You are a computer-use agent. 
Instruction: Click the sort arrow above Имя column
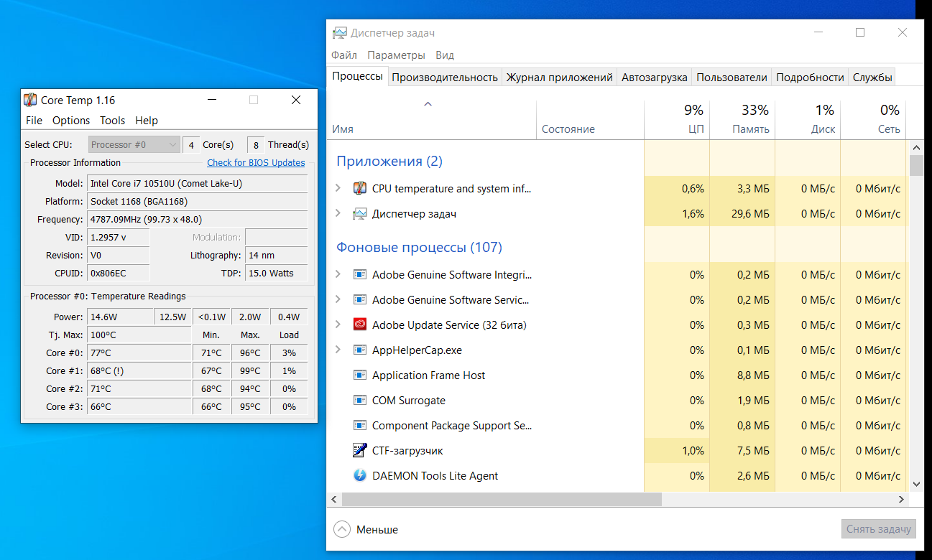click(428, 105)
